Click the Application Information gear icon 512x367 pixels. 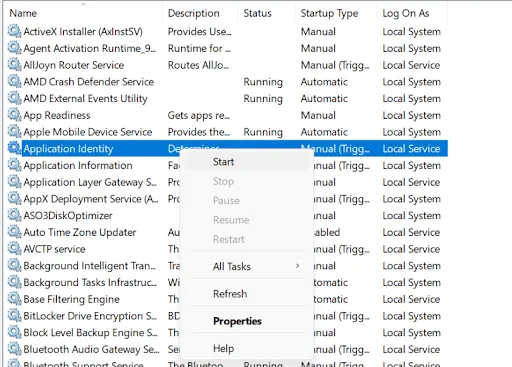[14, 165]
